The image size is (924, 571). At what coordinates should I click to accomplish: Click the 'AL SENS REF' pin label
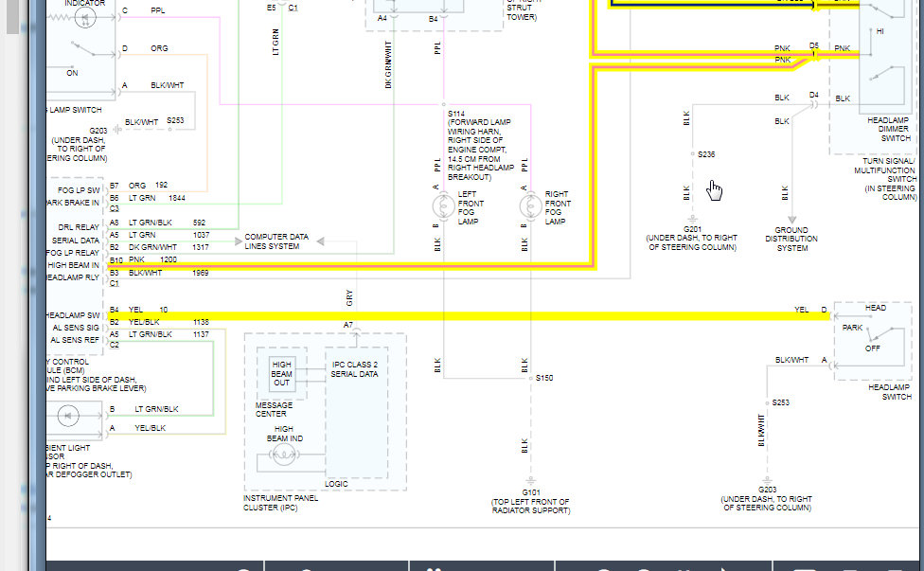click(x=74, y=340)
